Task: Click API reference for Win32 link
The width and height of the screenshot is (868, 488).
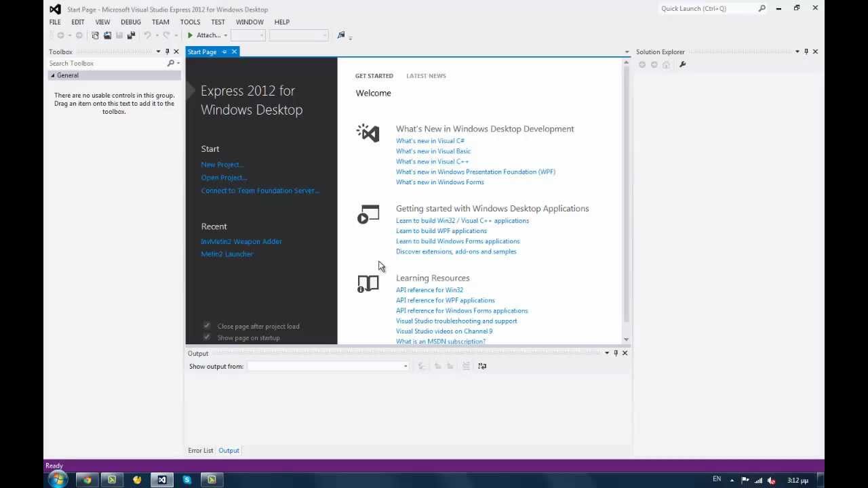Action: click(x=429, y=290)
